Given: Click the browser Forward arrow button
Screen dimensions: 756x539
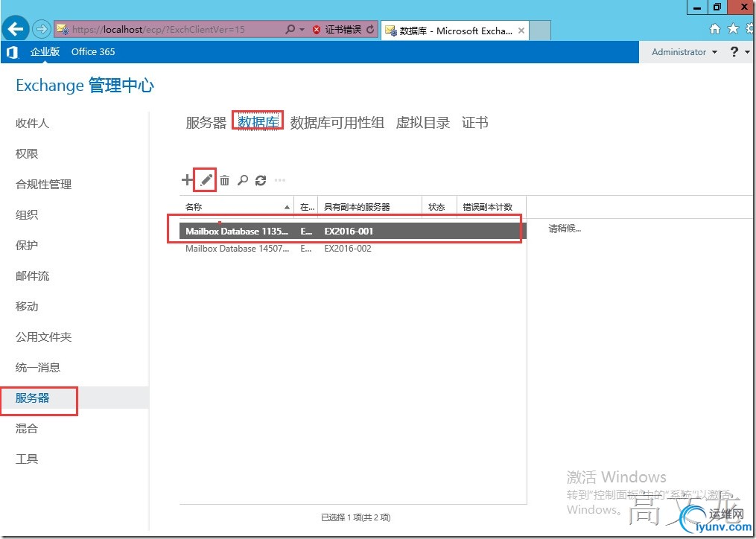Looking at the screenshot, I should (x=42, y=30).
